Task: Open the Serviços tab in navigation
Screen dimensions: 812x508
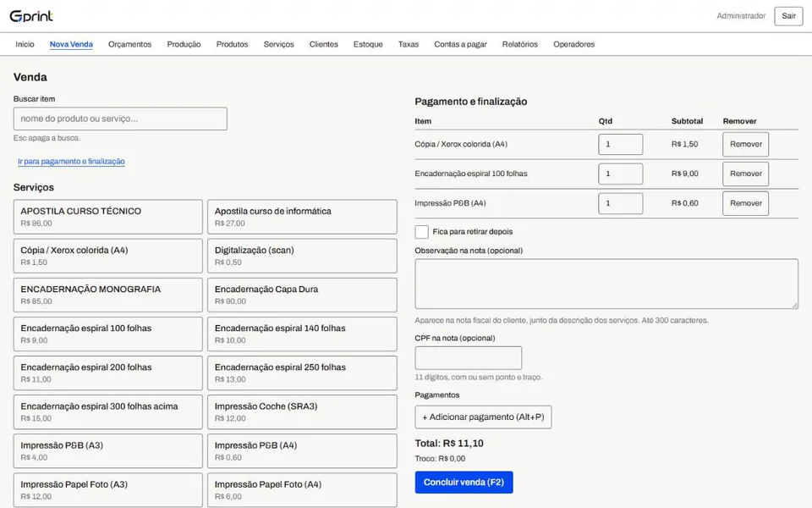Action: click(278, 45)
